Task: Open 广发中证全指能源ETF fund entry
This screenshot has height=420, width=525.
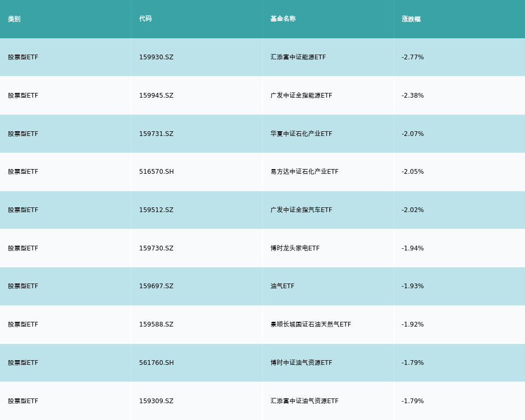Action: (x=301, y=96)
